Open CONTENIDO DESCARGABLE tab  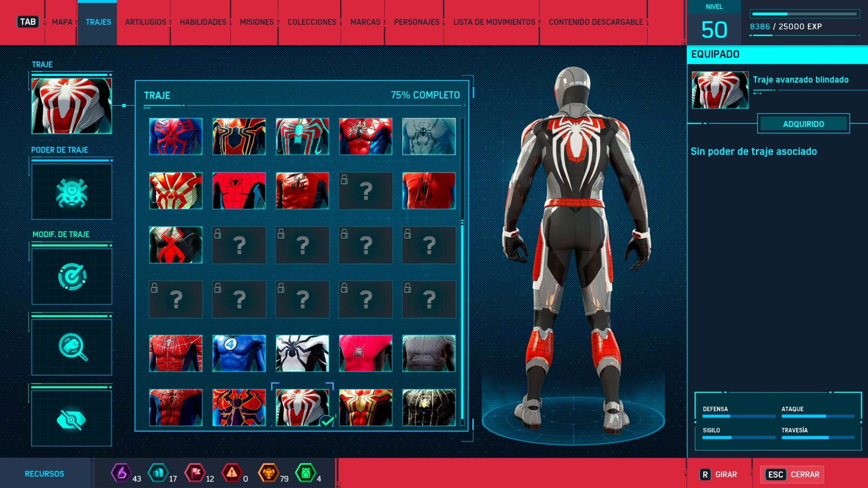[595, 22]
